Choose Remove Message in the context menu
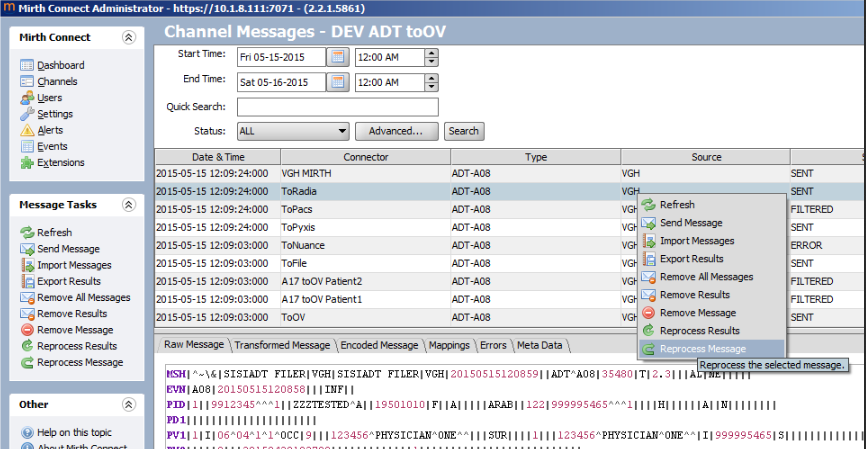 [712, 313]
